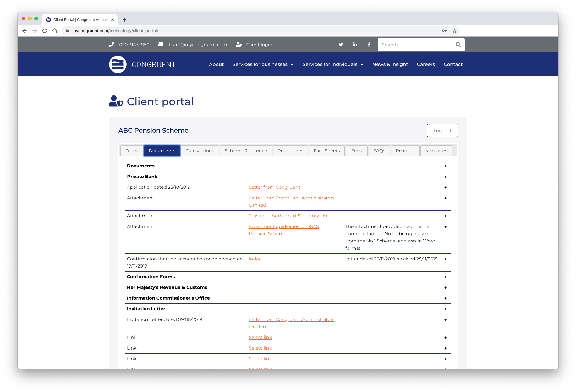Screen dimensions: 576x392
Task: Click the browser back arrow
Action: (x=25, y=31)
